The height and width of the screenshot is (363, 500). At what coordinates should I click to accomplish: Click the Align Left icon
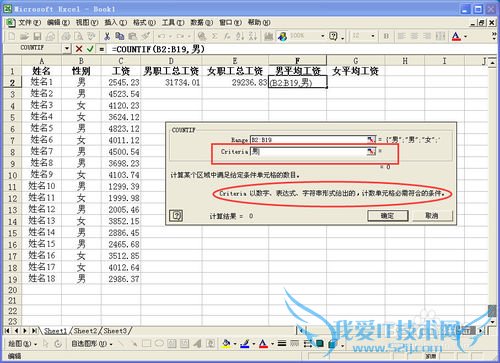pyautogui.click(x=402, y=36)
